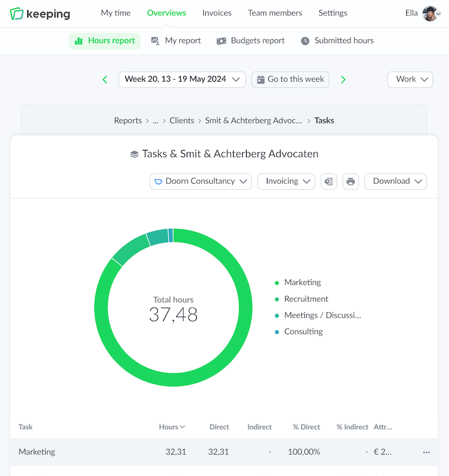Screen dimensions: 449x476
Task: Open the My time tab
Action: coord(116,13)
